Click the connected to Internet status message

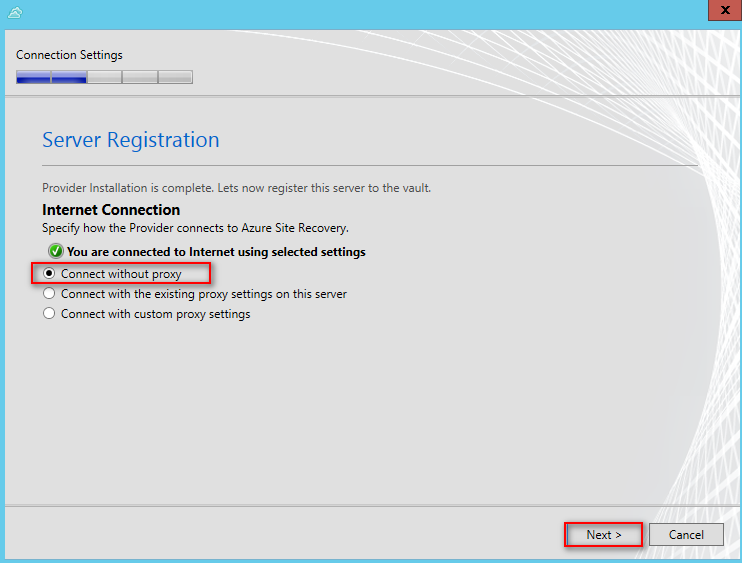click(216, 252)
